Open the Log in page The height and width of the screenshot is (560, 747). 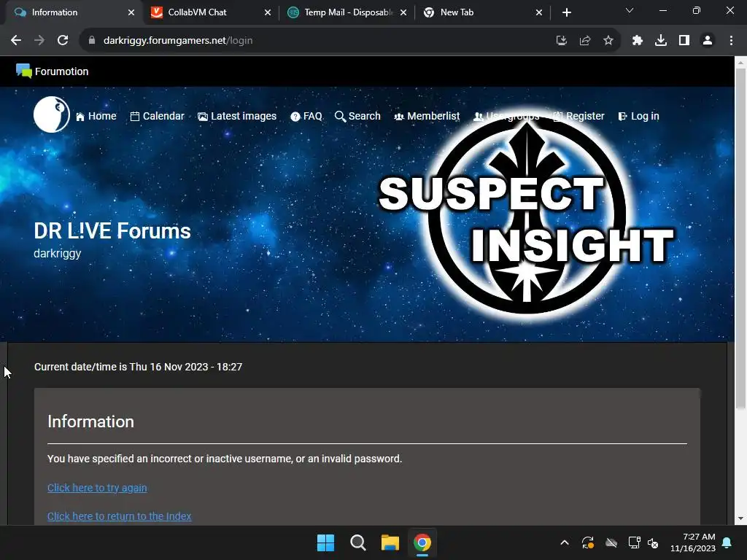click(638, 116)
